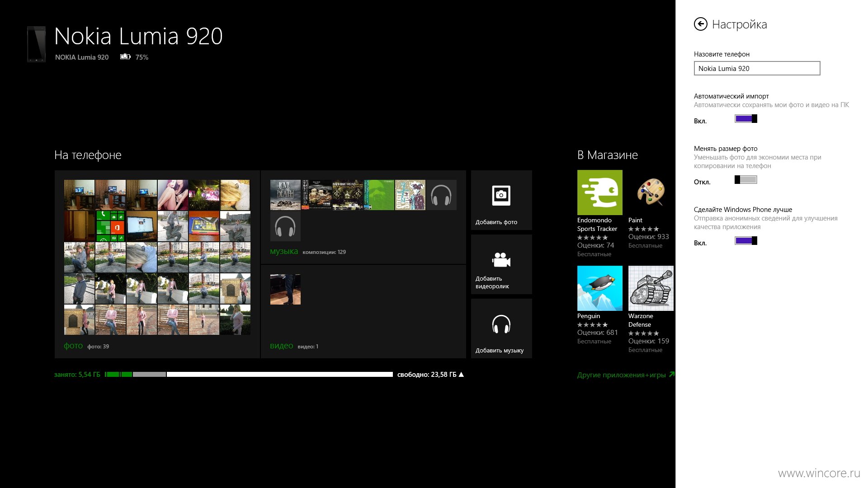This screenshot has height=488, width=868.
Task: Click the Добавить фото tile
Action: coord(501,200)
